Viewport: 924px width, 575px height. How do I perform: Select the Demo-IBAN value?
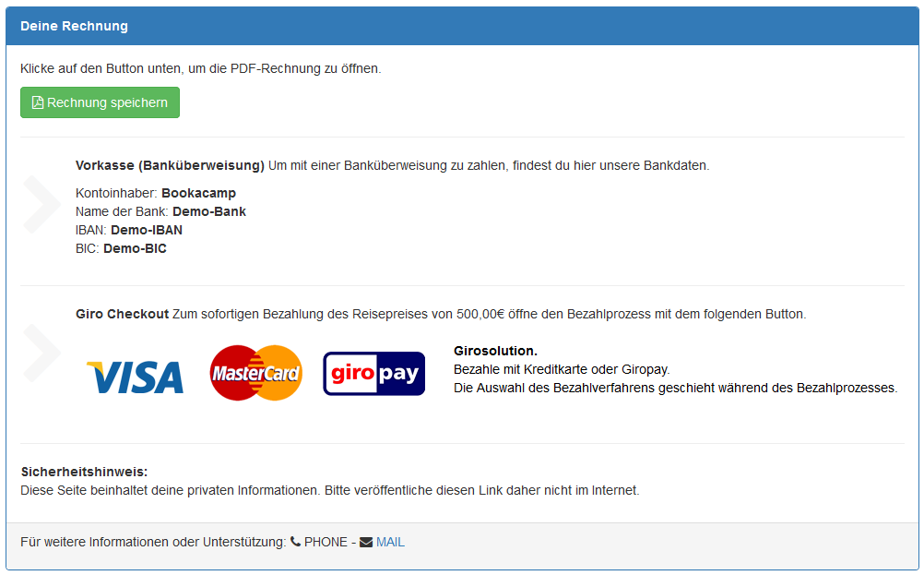click(x=147, y=230)
